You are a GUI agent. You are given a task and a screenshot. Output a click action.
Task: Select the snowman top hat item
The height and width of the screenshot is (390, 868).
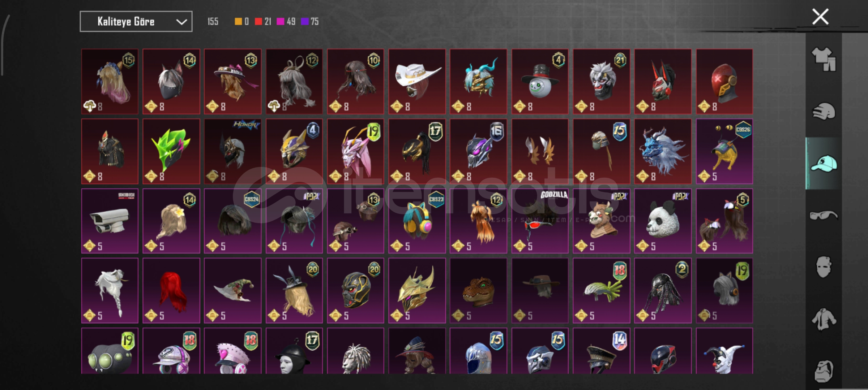pyautogui.click(x=540, y=82)
